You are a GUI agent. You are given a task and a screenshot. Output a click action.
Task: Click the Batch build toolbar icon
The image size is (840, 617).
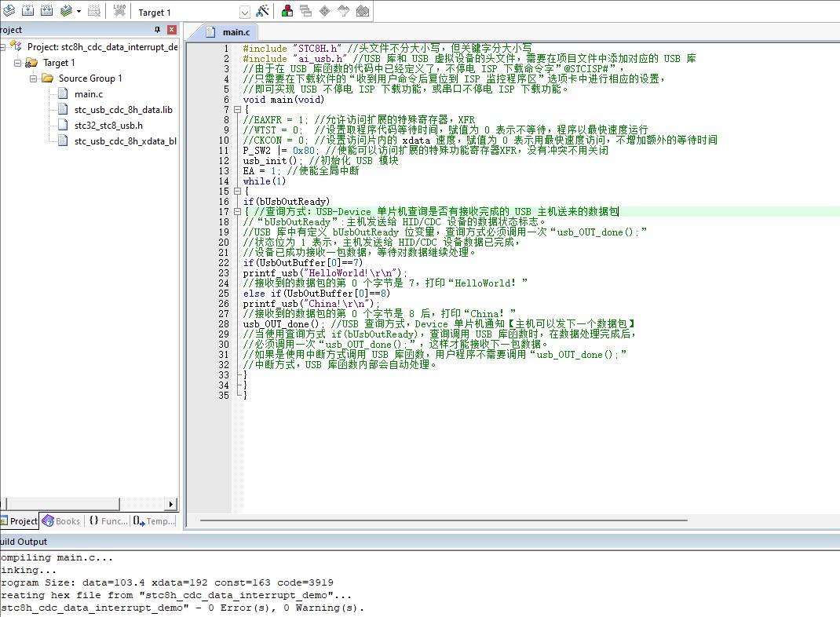(66, 11)
